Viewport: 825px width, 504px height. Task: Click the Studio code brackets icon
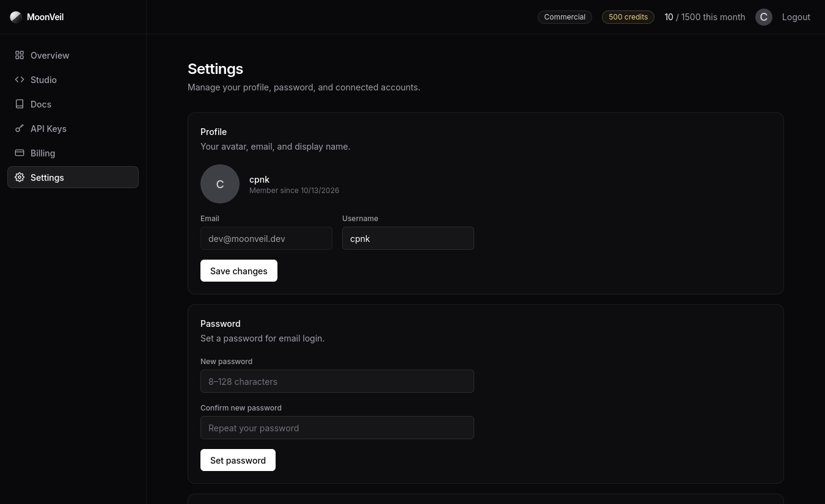point(20,79)
